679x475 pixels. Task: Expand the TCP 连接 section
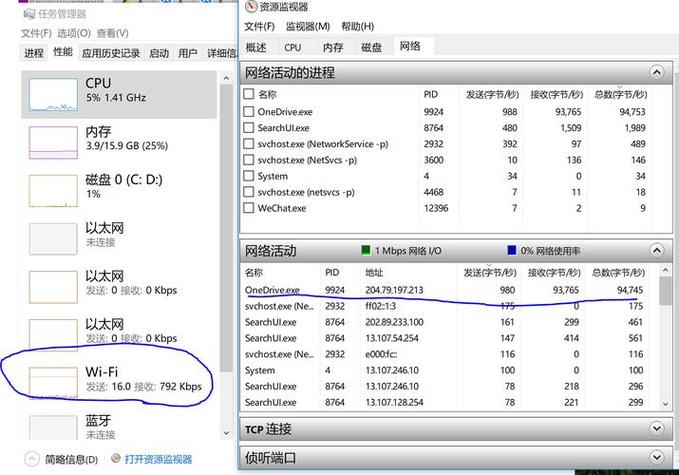[x=656, y=428]
